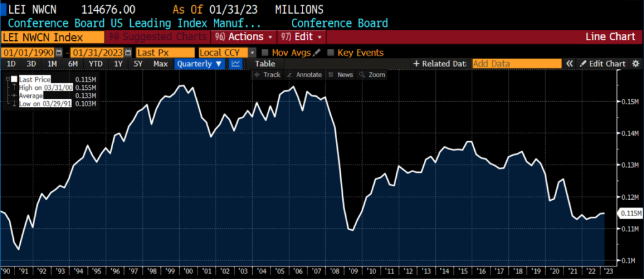This screenshot has width=644, height=279.
Task: Select the Annotate tool
Action: (304, 75)
